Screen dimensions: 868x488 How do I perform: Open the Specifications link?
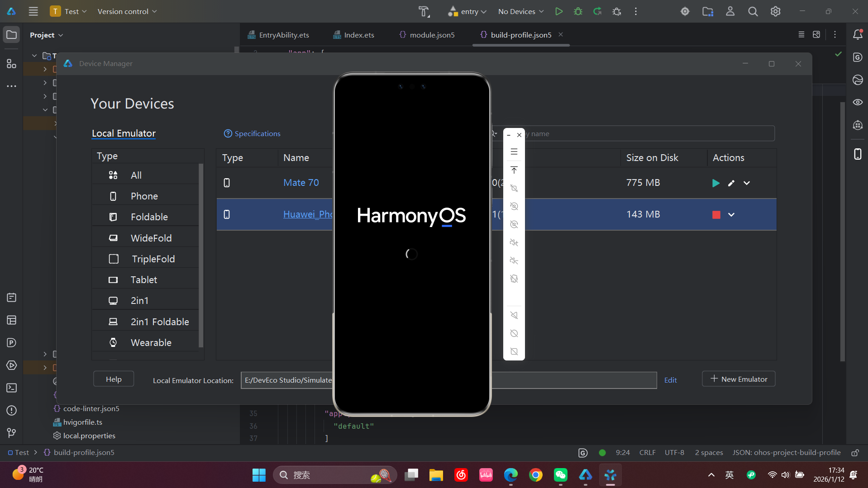point(252,134)
